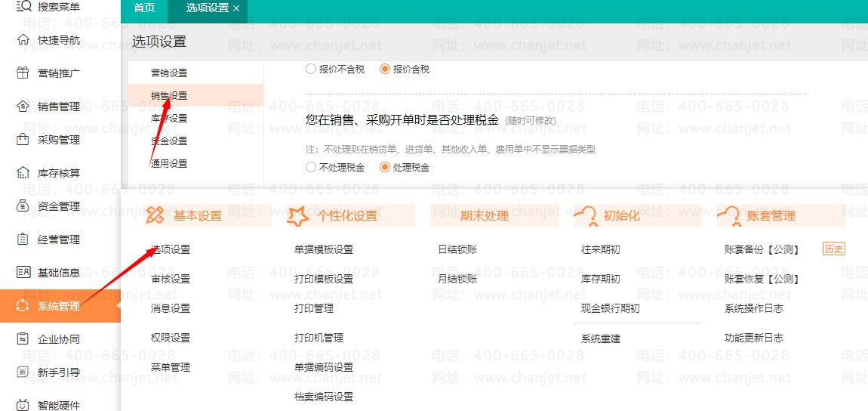Open the 审核设置 link
This screenshot has height=411, width=868.
pos(170,279)
